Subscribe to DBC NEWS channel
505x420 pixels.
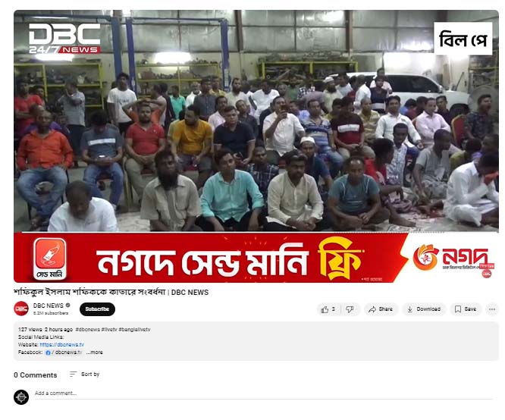coord(97,309)
